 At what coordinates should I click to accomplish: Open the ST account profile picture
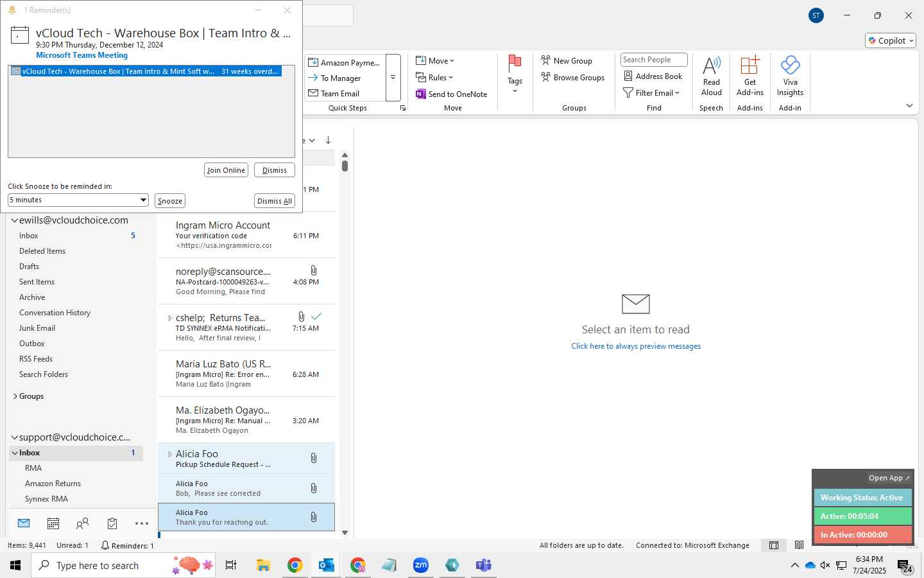816,15
